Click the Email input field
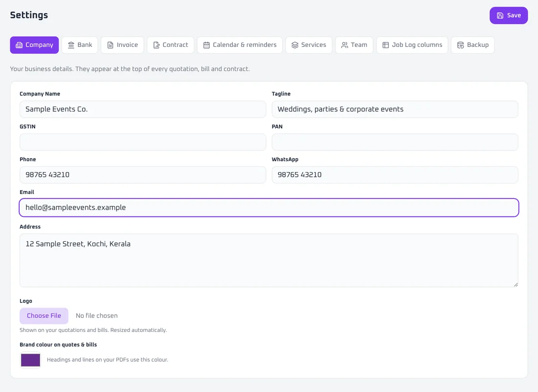Image resolution: width=538 pixels, height=392 pixels. coord(269,208)
